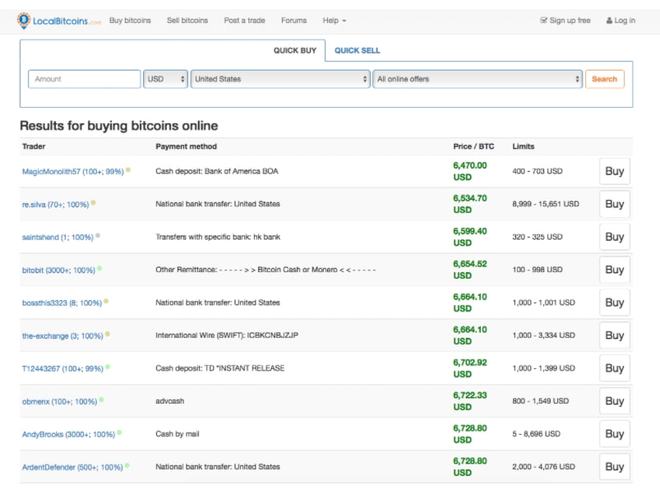The image size is (660, 499).
Task: Click the LocalBitcoins logo icon
Action: pos(24,20)
